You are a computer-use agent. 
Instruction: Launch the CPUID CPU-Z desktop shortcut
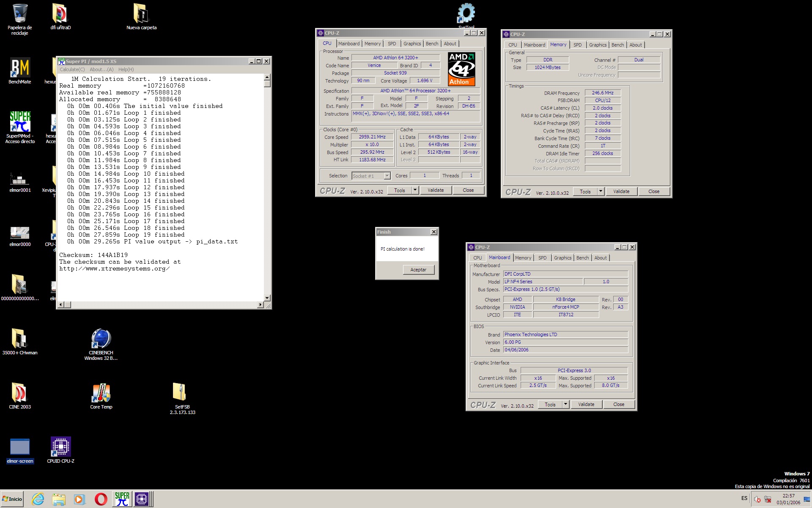[x=60, y=450]
